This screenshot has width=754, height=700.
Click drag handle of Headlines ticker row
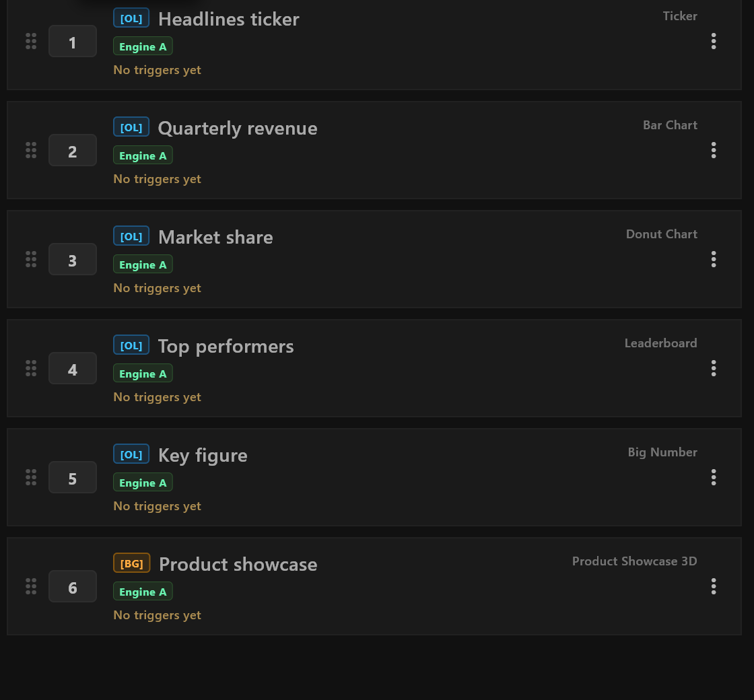tap(31, 41)
